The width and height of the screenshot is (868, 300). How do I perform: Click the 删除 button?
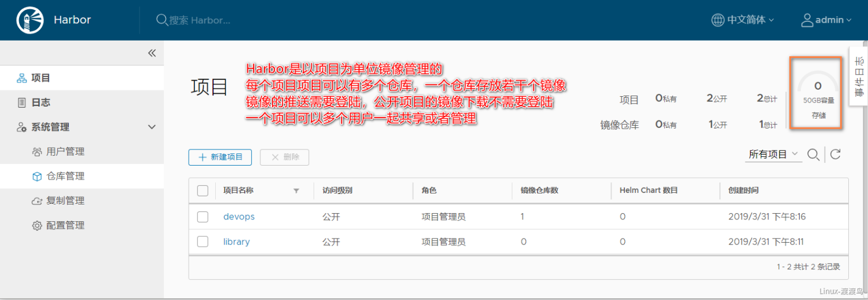pos(284,157)
